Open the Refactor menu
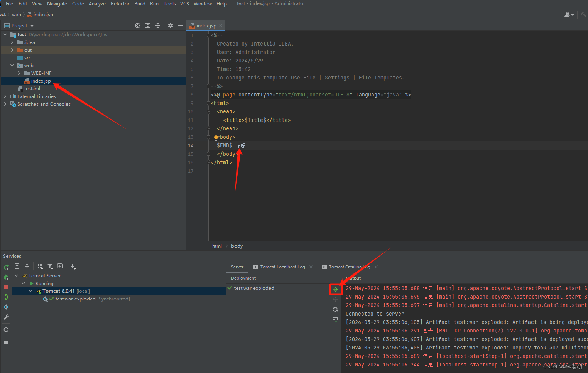The width and height of the screenshot is (588, 373). click(x=120, y=3)
